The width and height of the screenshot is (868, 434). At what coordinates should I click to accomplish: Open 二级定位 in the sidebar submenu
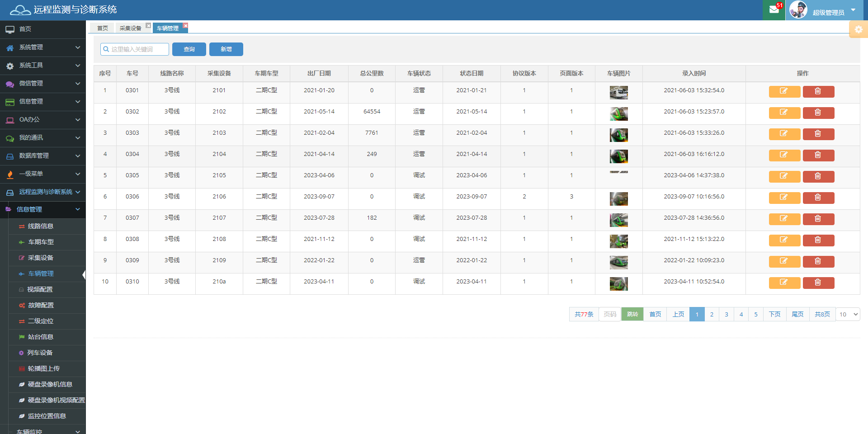click(41, 321)
